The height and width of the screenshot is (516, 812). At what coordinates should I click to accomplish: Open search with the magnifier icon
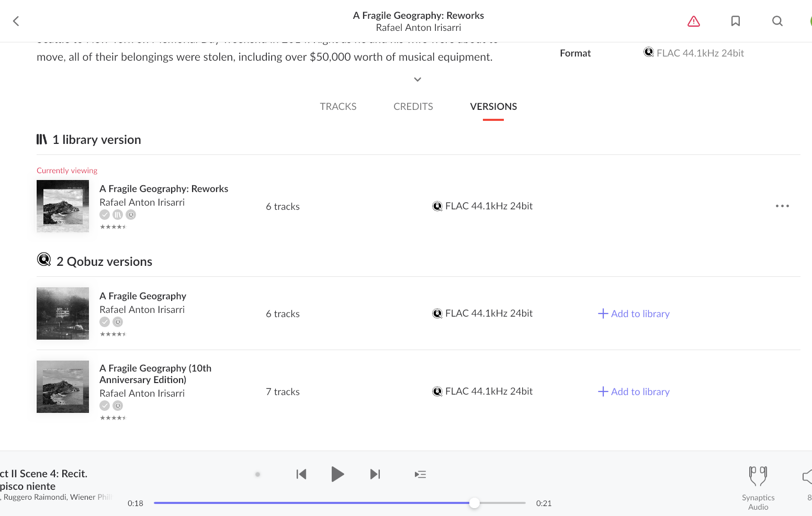point(777,21)
